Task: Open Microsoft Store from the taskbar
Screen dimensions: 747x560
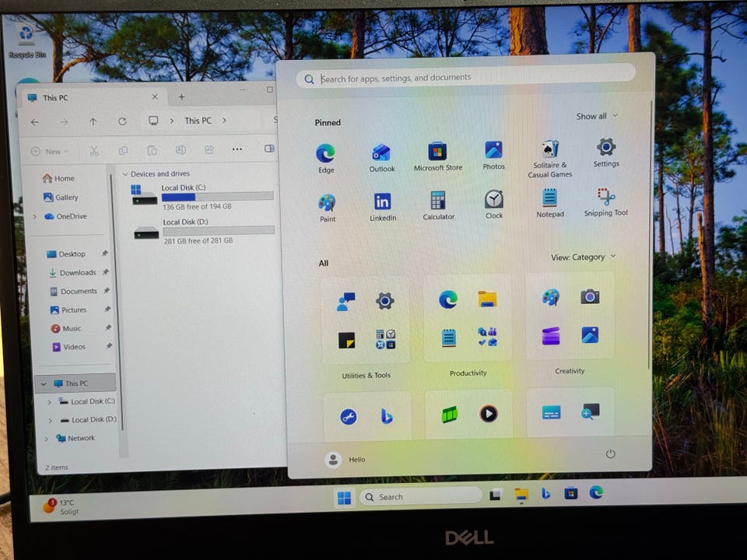Action: [570, 493]
